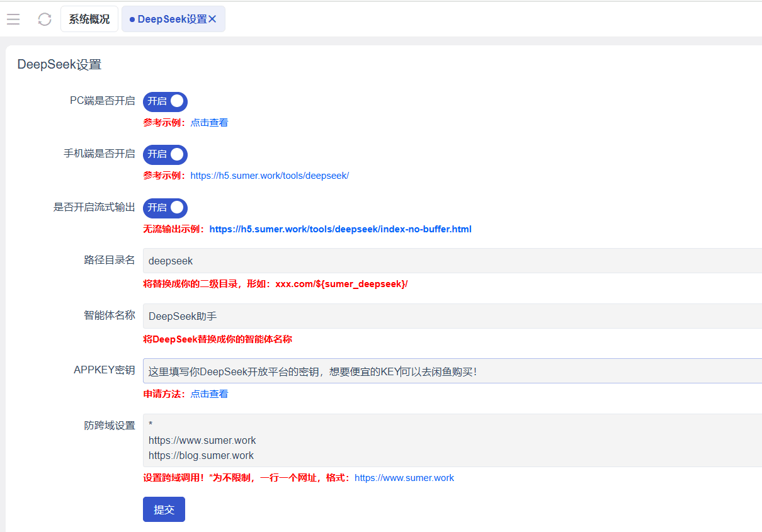Click the https://blog.sumer.work line in textarea
This screenshot has width=762, height=532.
point(201,455)
